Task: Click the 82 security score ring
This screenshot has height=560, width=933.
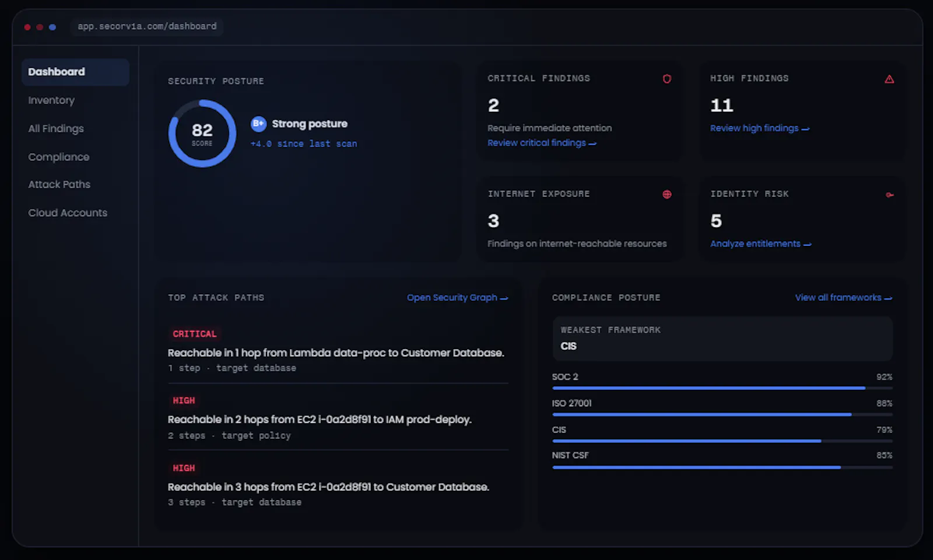Action: point(202,133)
